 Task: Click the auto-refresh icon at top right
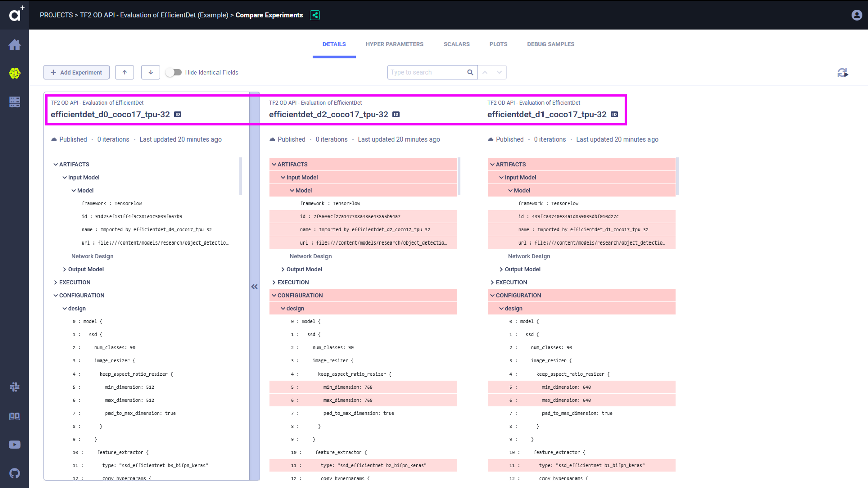(843, 73)
